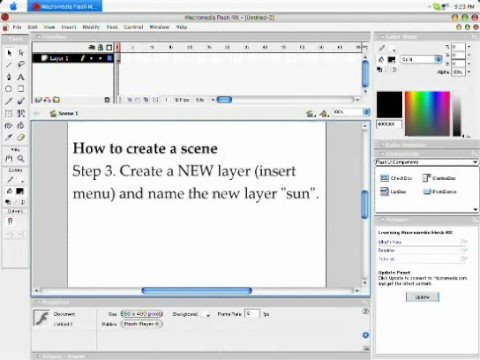Delete layer with the trash icon

coord(107,100)
